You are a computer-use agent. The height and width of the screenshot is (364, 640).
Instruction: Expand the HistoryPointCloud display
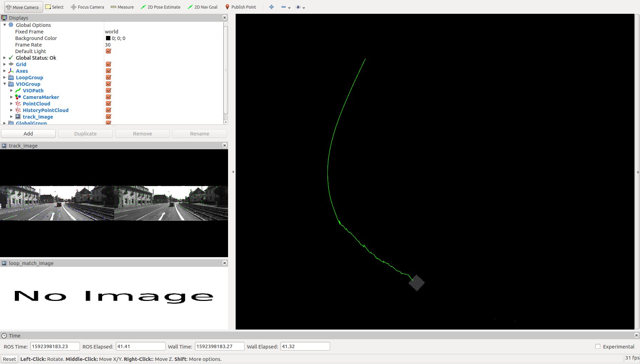11,110
